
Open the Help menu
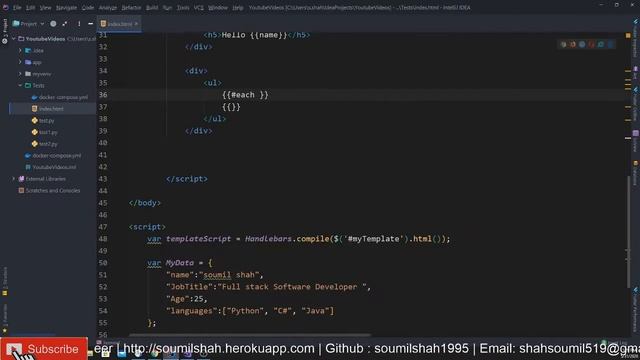pyautogui.click(x=238, y=7)
